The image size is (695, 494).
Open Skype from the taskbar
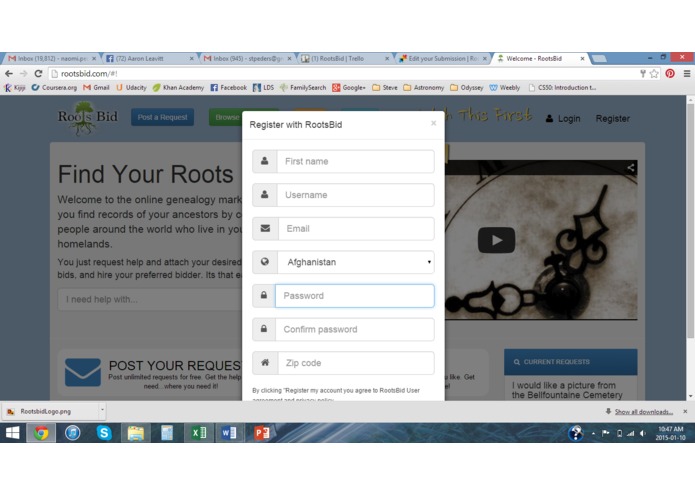(104, 433)
